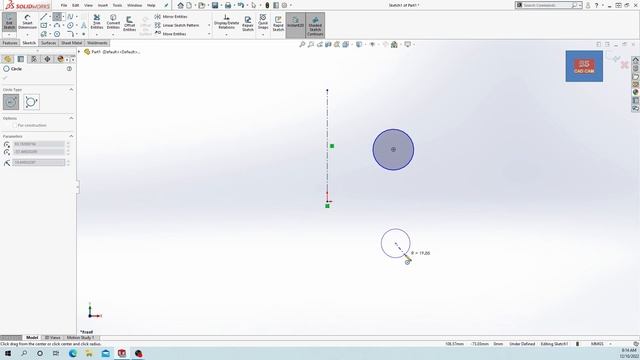This screenshot has height=360, width=640.
Task: Open the Edit menu
Action: pyautogui.click(x=76, y=5)
